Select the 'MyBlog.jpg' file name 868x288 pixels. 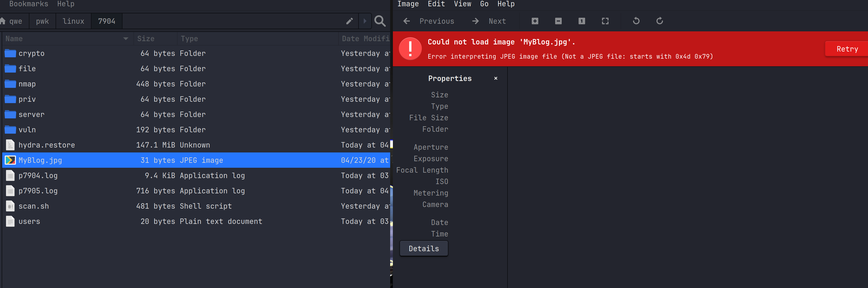(x=40, y=160)
